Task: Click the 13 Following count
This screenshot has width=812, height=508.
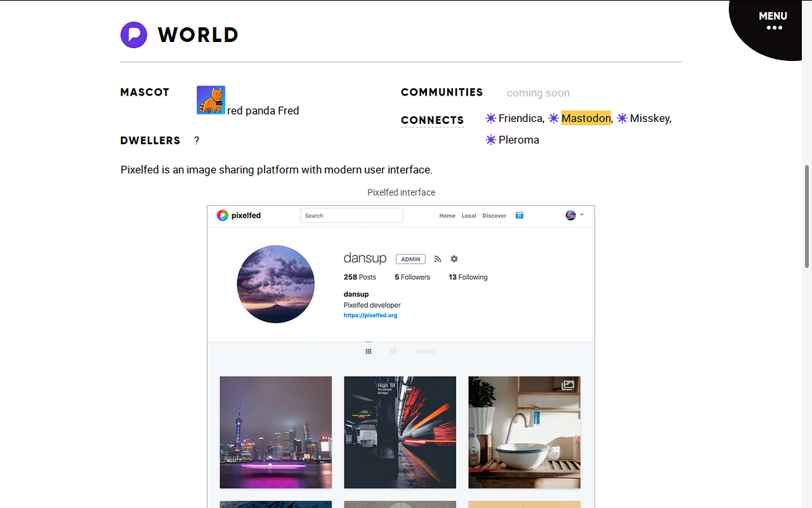Action: [x=468, y=277]
